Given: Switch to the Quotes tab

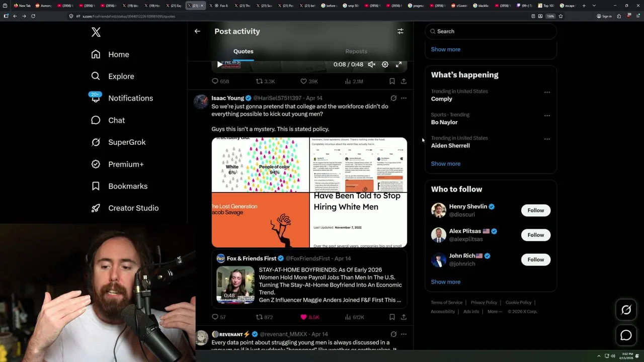Looking at the screenshot, I should click(244, 51).
